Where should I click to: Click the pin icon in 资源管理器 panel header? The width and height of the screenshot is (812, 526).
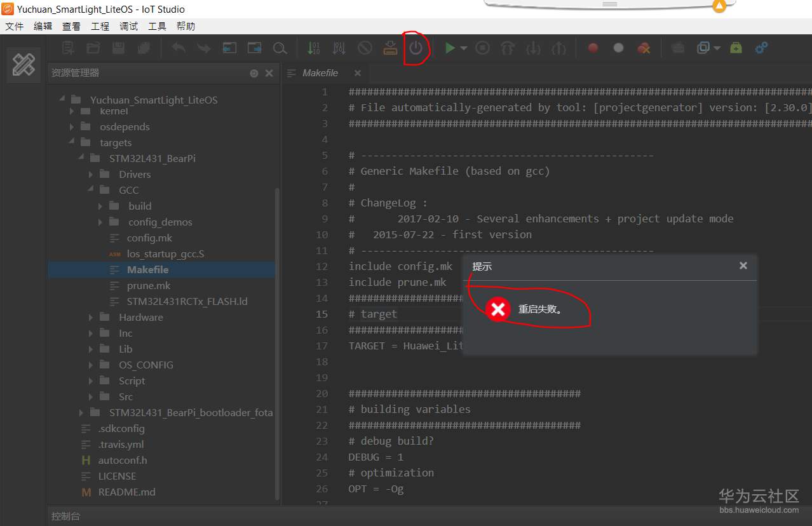(254, 73)
